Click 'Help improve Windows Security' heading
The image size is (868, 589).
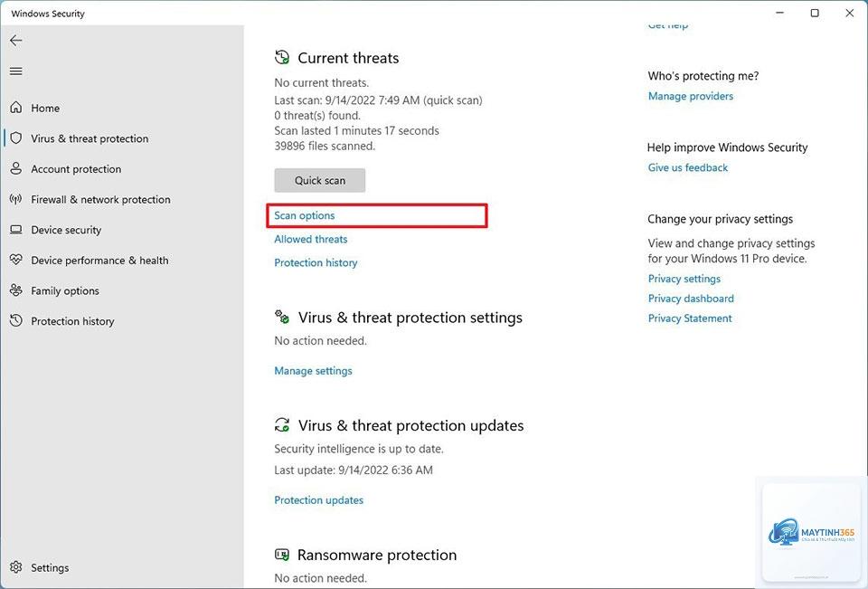click(727, 147)
